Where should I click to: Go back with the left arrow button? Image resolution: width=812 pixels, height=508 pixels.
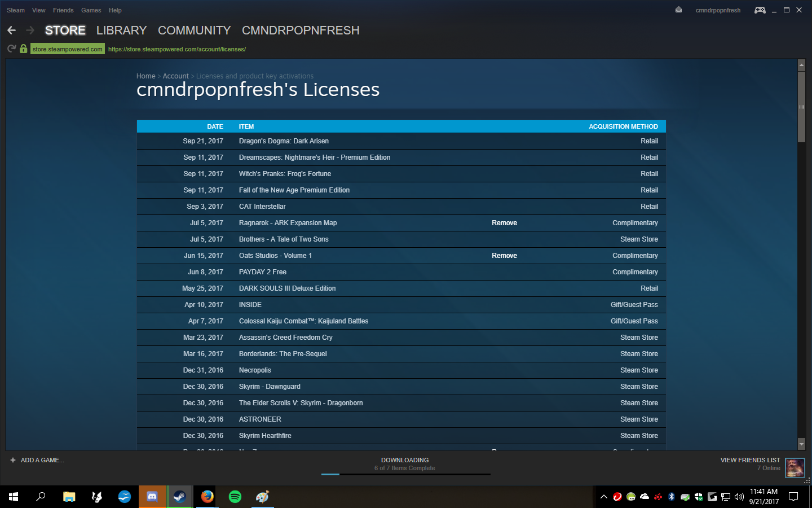coord(11,30)
